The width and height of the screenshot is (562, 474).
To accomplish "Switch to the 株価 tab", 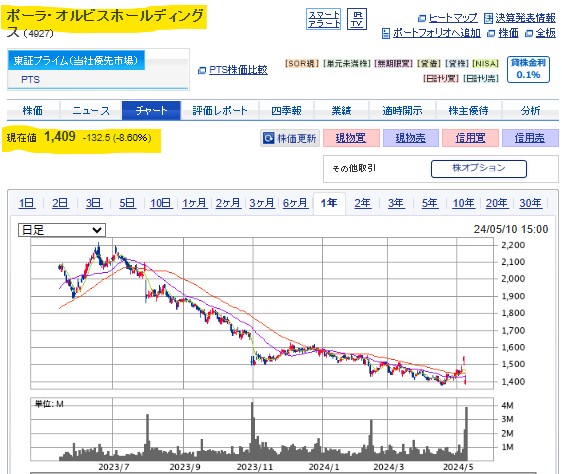I will (x=33, y=110).
